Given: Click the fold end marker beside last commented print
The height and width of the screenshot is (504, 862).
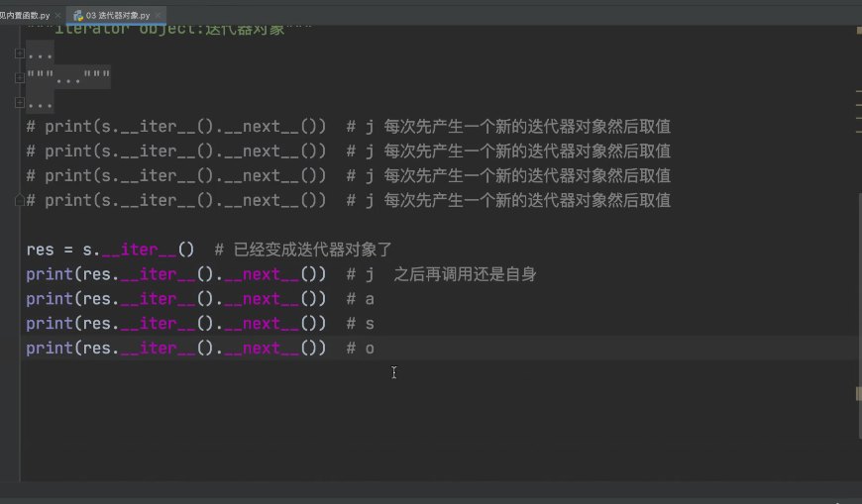Looking at the screenshot, I should pyautogui.click(x=19, y=200).
